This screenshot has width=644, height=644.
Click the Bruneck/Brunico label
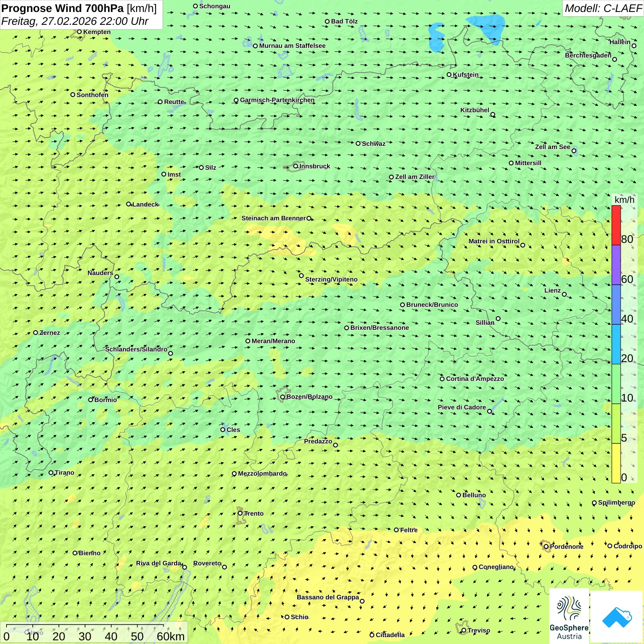pyautogui.click(x=432, y=305)
